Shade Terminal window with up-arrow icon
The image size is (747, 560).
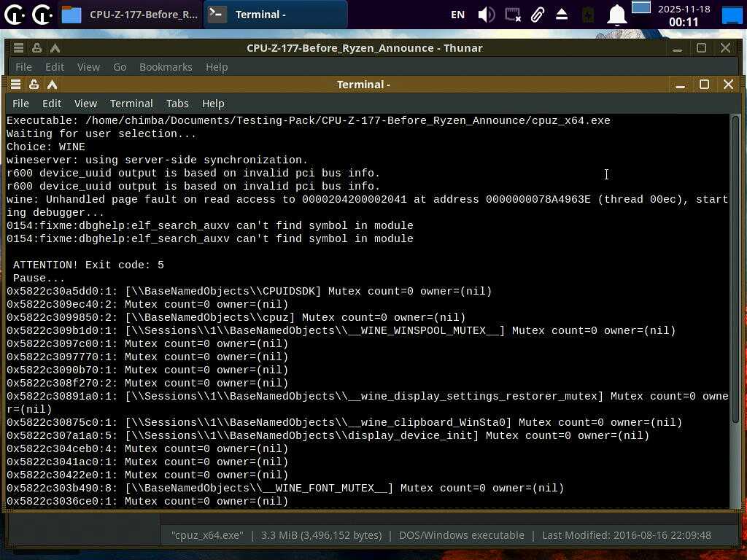click(x=52, y=85)
